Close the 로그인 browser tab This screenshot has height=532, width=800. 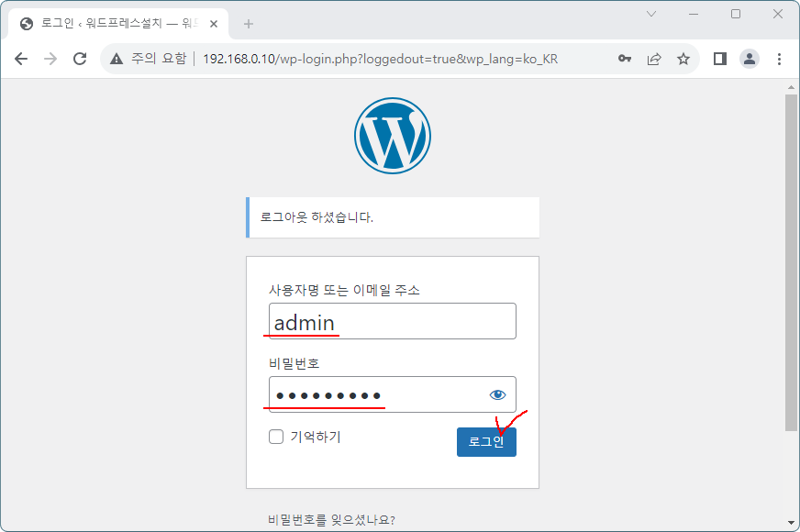click(214, 24)
